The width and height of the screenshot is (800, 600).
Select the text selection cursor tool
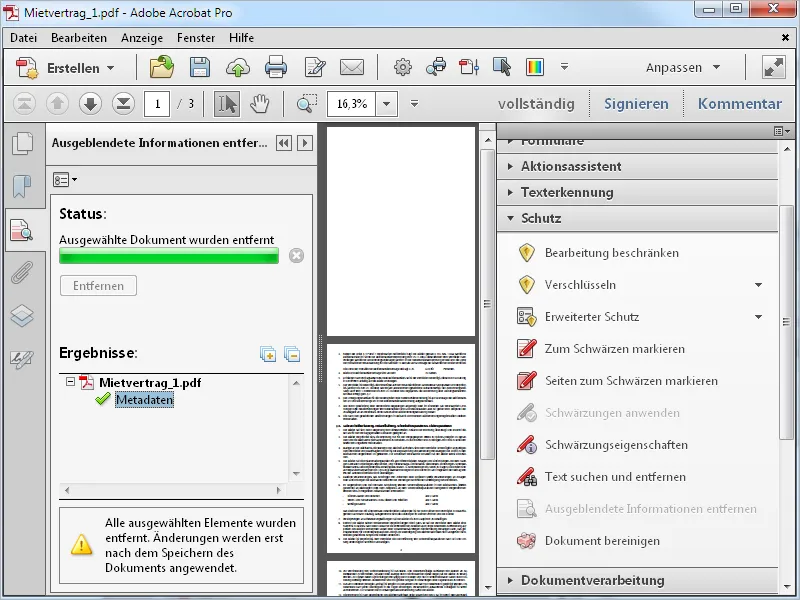pos(227,104)
